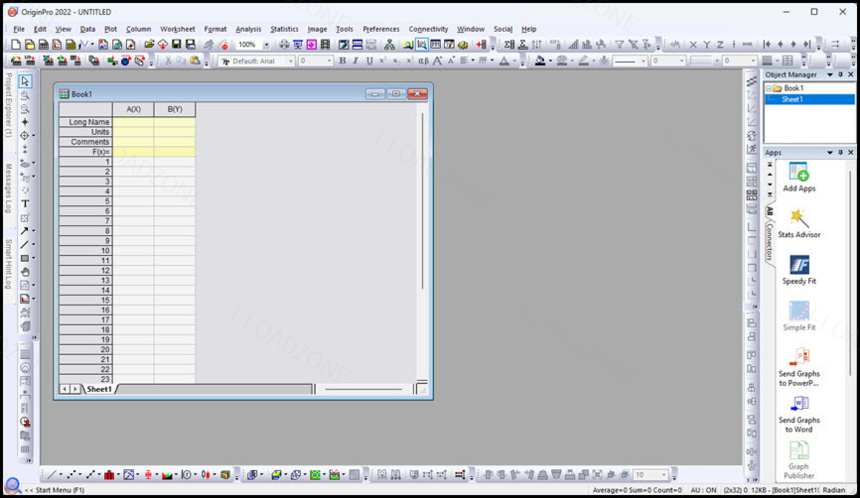Open Smart Hint Log side tab
Image resolution: width=860 pixels, height=498 pixels.
click(x=8, y=264)
